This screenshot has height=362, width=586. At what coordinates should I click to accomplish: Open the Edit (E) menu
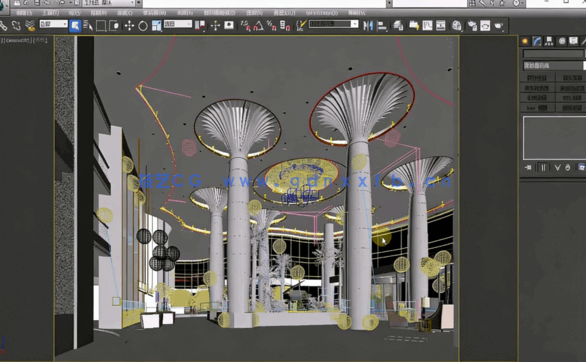[24, 13]
